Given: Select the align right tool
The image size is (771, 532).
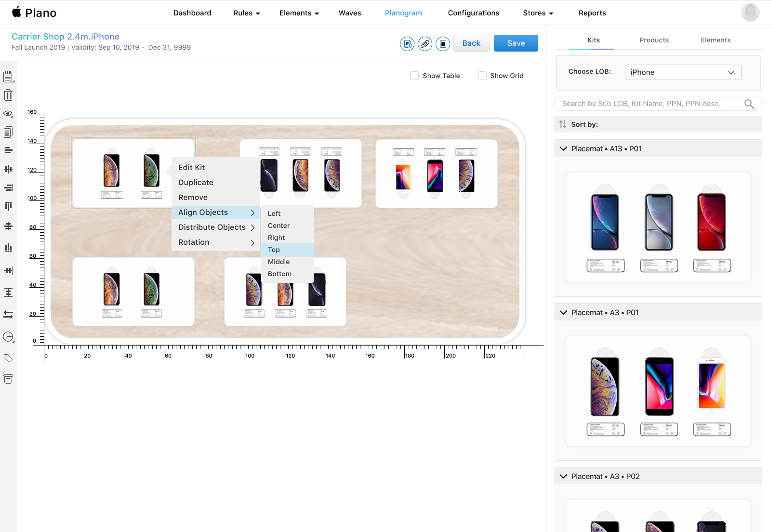Looking at the screenshot, I should (8, 188).
